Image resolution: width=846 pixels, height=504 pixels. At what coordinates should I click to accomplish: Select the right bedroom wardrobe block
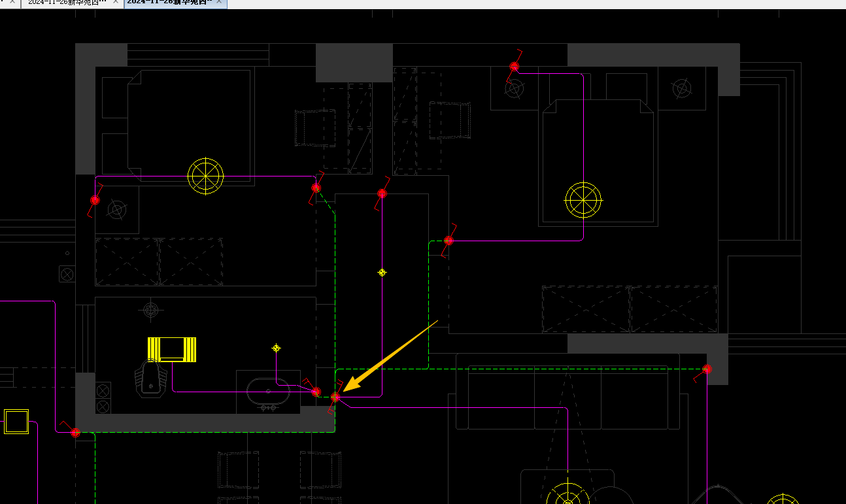point(630,309)
